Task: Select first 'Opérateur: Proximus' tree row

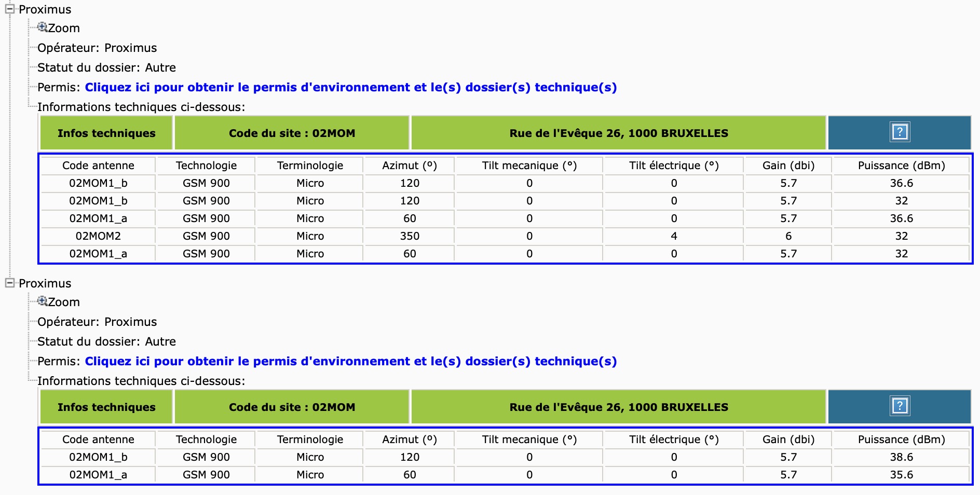Action: tap(97, 48)
